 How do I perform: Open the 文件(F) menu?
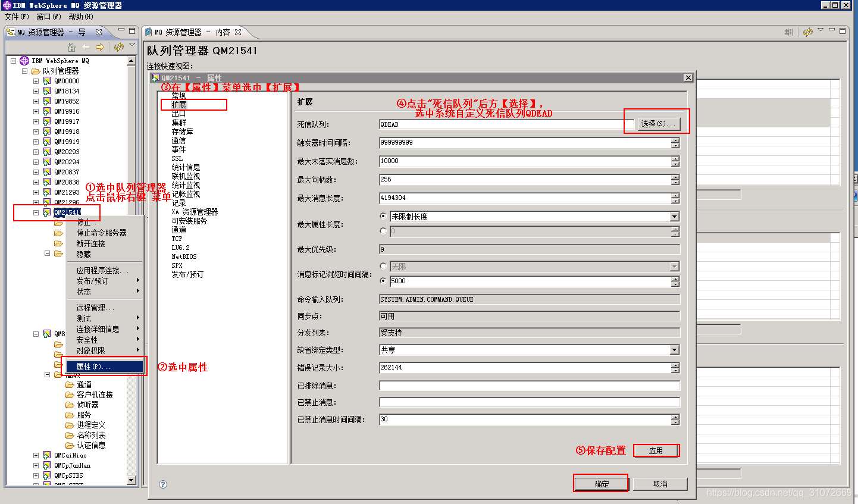[x=17, y=17]
